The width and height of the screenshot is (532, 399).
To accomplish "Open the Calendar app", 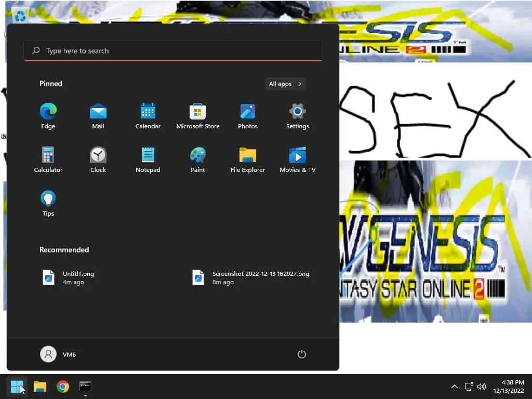I will 148,116.
